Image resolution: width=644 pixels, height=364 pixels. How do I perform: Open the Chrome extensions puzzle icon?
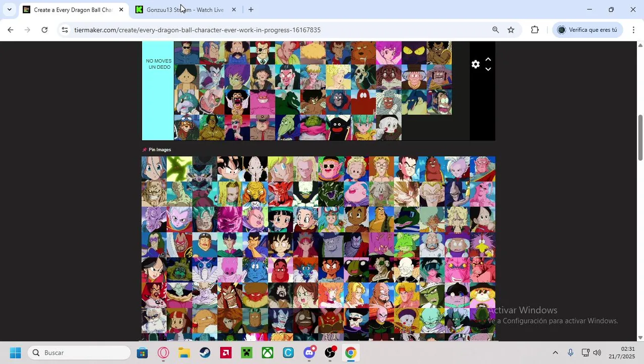pos(535,30)
